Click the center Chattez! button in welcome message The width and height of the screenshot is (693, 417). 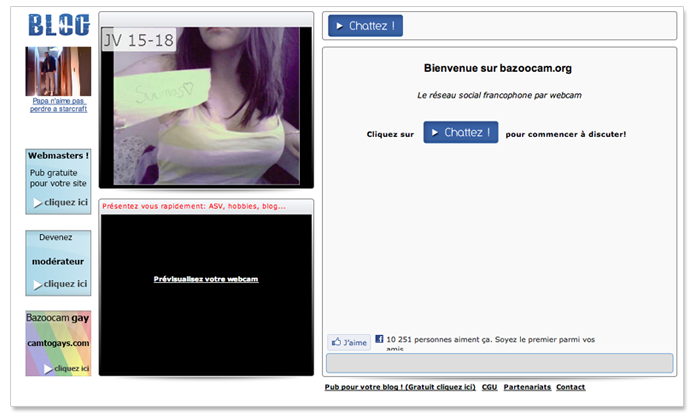point(460,133)
